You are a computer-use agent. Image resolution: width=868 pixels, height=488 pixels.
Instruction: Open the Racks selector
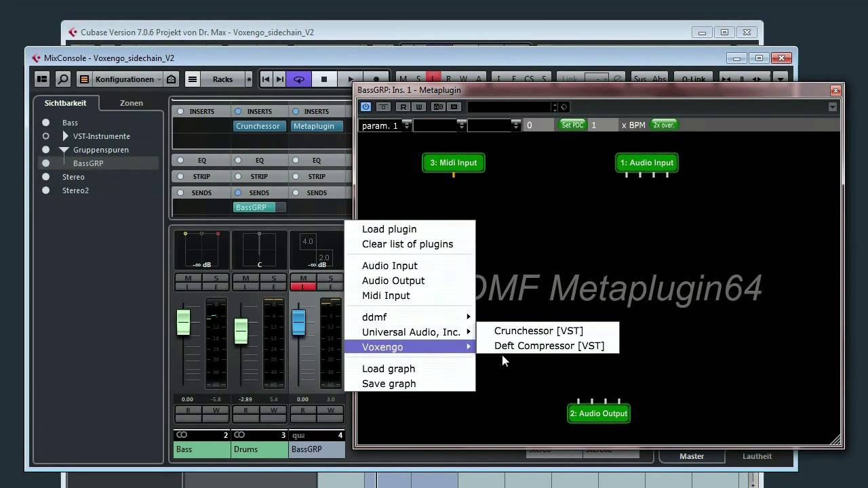click(x=222, y=79)
